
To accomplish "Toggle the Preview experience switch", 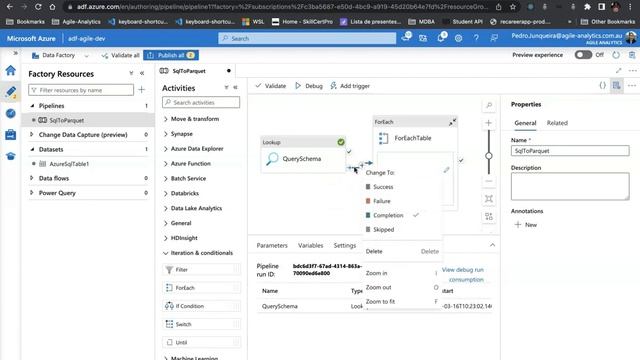I will point(583,55).
